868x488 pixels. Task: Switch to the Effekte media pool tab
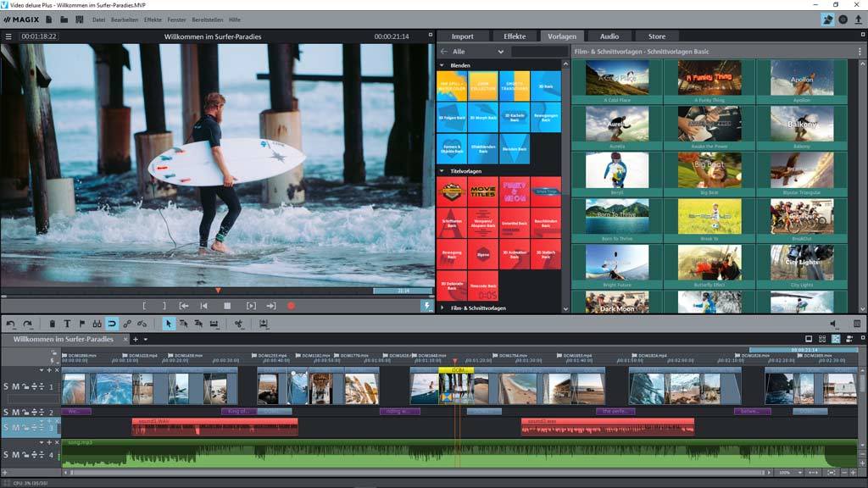515,36
